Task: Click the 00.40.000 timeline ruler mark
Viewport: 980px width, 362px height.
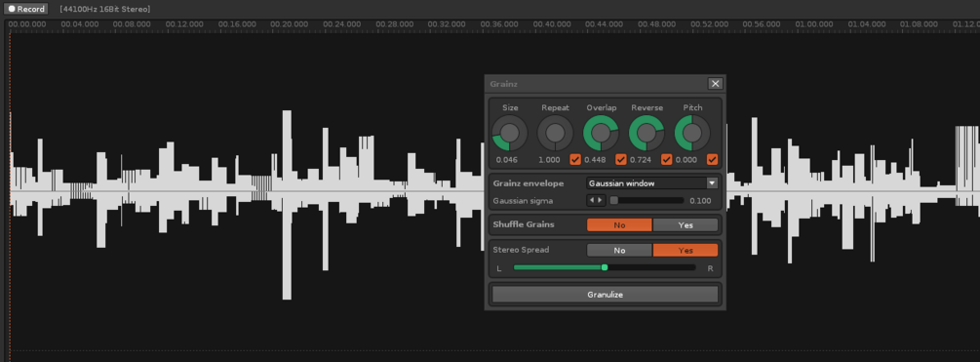Action: 552,24
